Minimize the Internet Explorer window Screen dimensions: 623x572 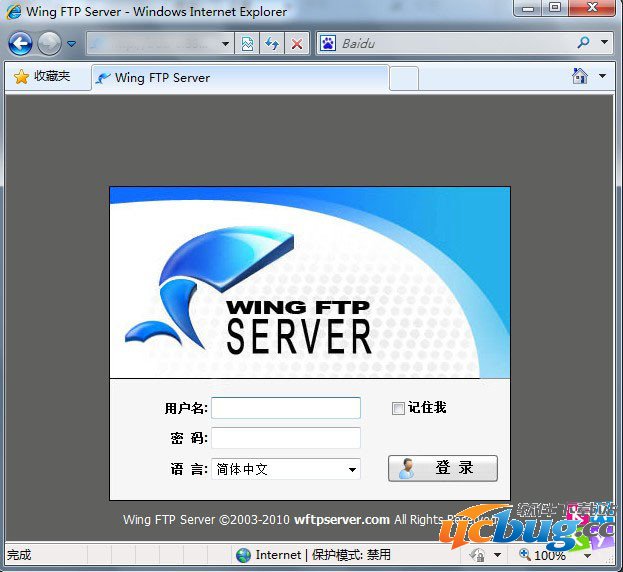(x=528, y=8)
